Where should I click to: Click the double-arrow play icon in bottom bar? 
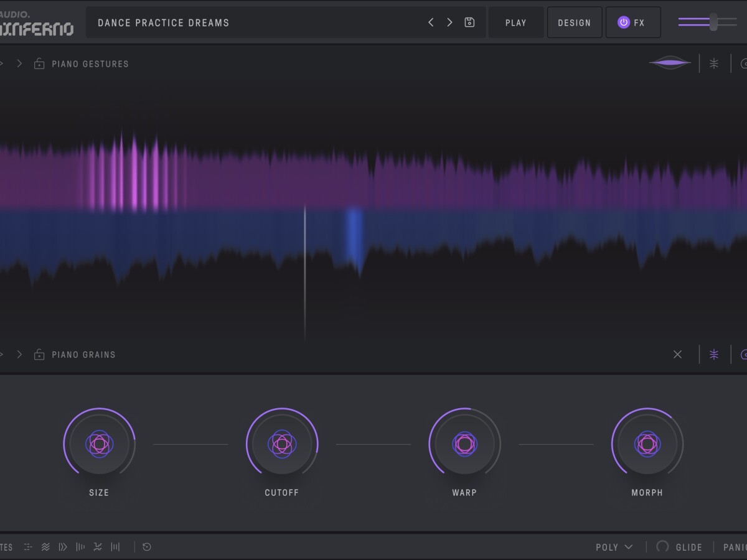tap(63, 547)
